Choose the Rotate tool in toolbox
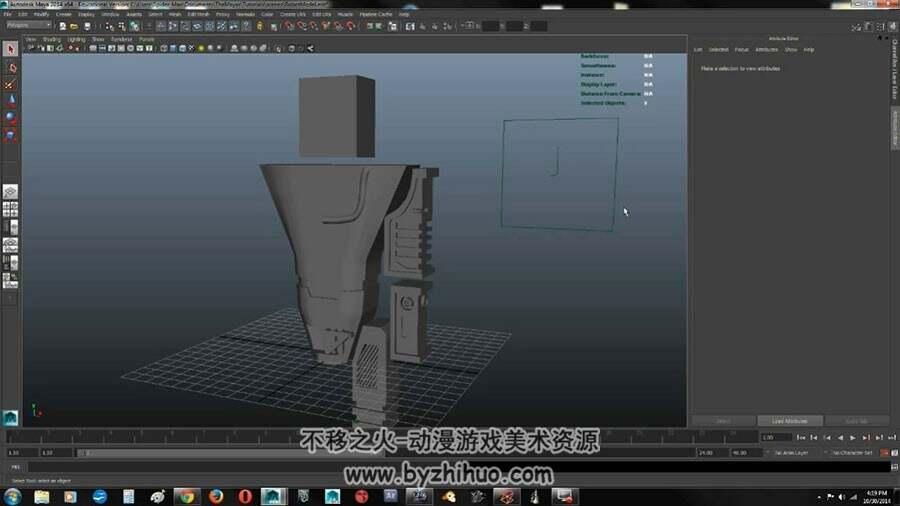The image size is (900, 506). click(x=10, y=118)
